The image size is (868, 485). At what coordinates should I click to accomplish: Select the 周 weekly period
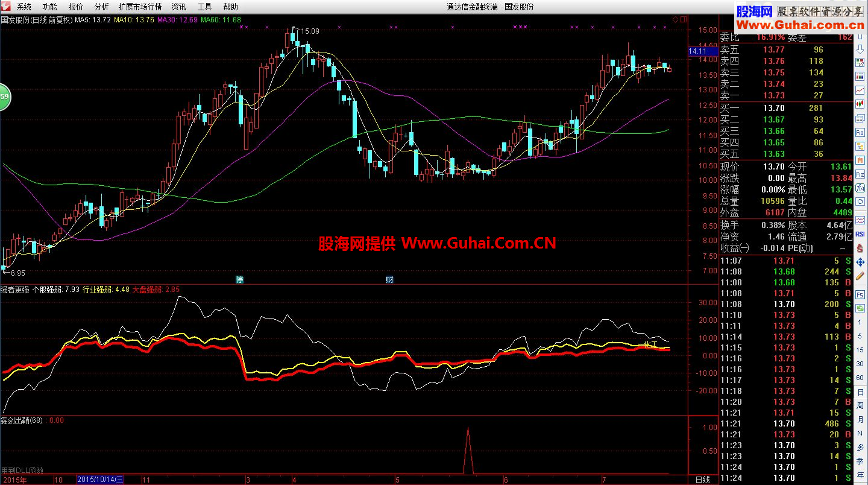point(860,406)
